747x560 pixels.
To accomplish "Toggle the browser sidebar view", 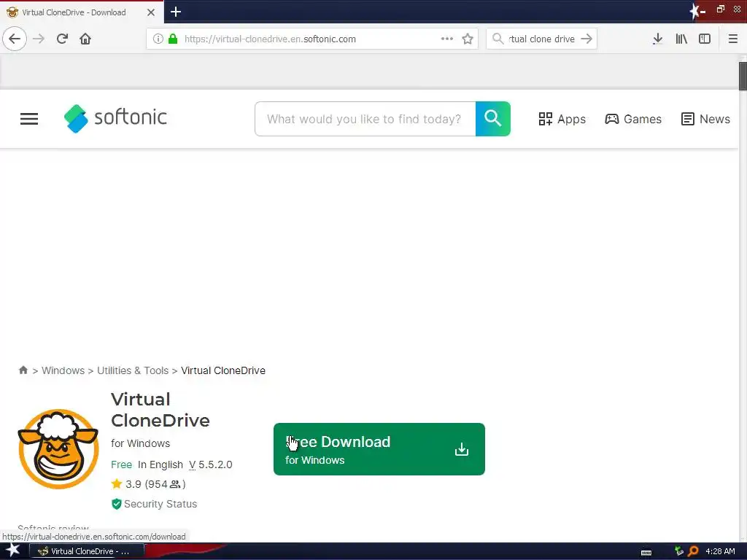I will 705,39.
